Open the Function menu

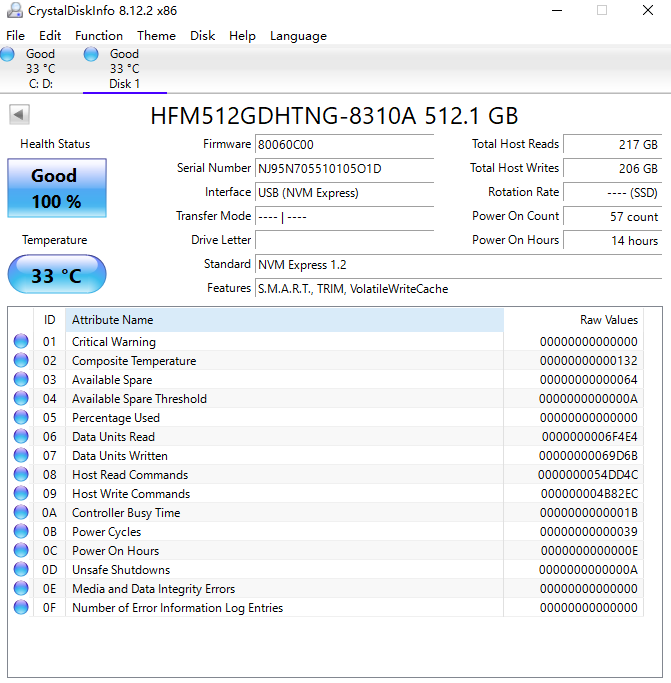coord(99,36)
